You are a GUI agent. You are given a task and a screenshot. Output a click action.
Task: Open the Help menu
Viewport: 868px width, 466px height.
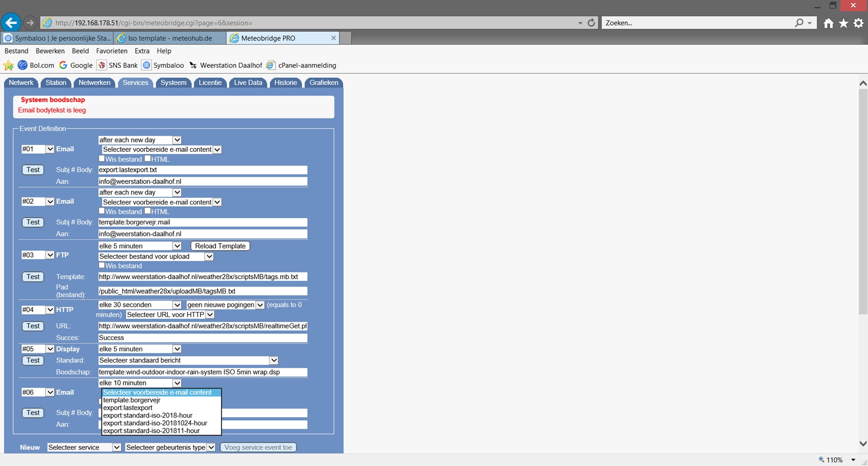(x=164, y=51)
